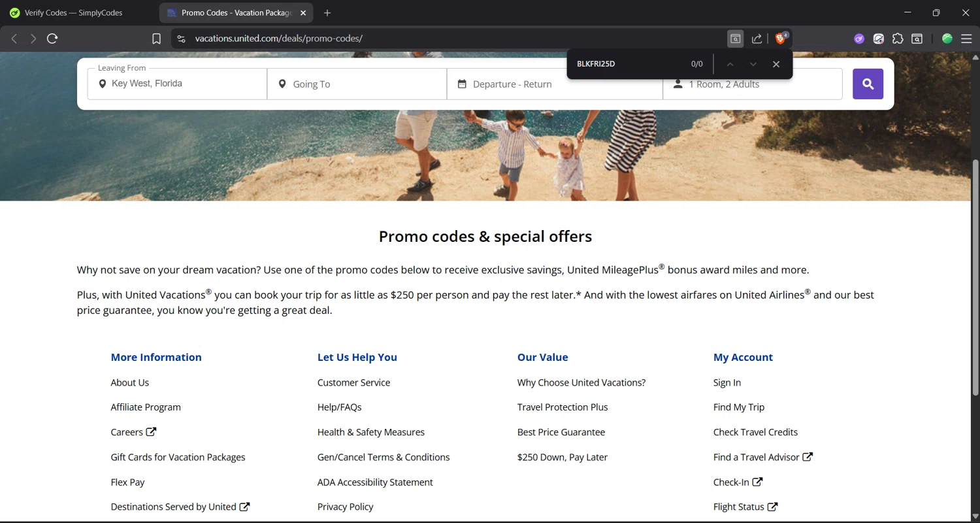Screen dimensions: 980x523
Task: Open the Find My Trip link
Action: 739,407
